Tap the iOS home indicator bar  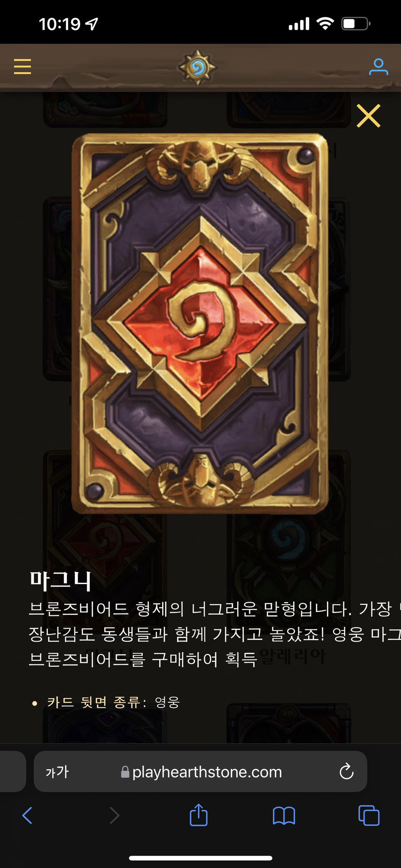pos(200,858)
